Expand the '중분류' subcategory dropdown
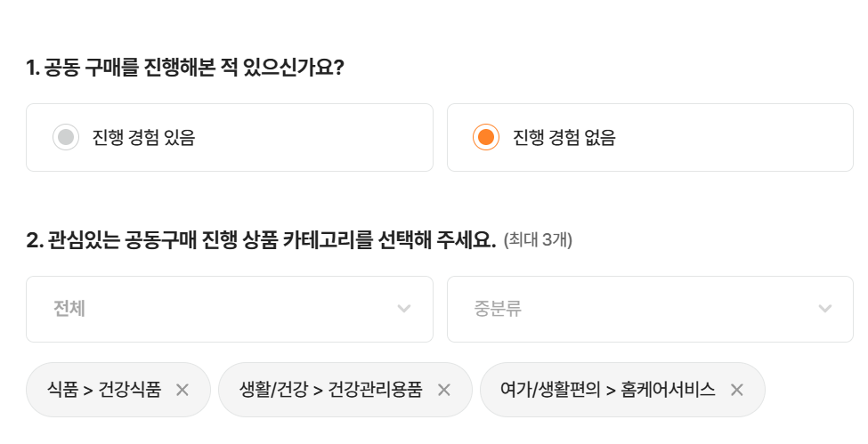The width and height of the screenshot is (868, 444). coord(650,309)
